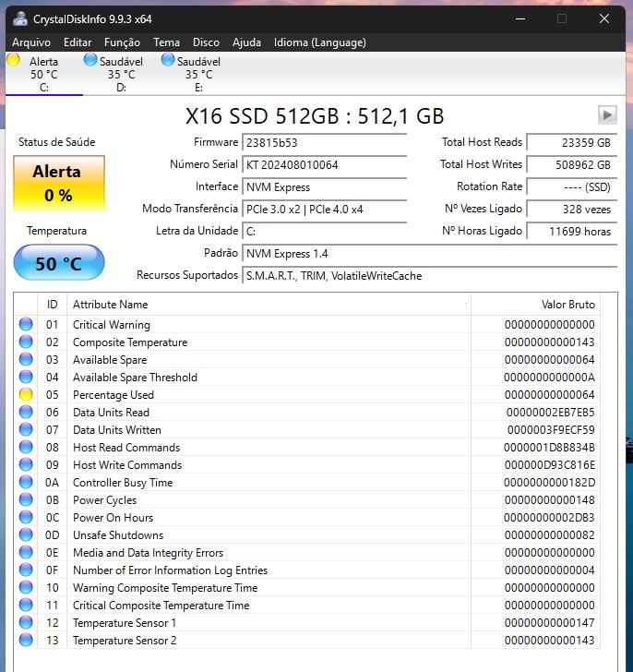
Task: Select the blue status icon for disk E:
Action: coord(168,60)
